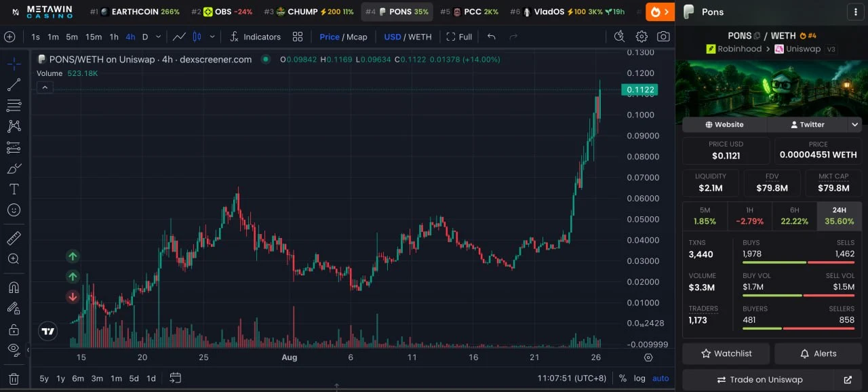The width and height of the screenshot is (868, 392).
Task: Toggle stay in drawing mode
Action: [x=14, y=308]
